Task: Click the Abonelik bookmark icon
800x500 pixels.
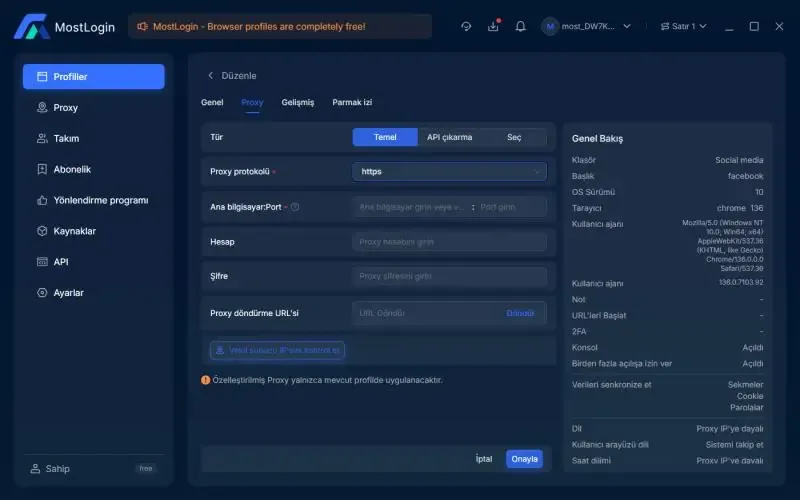Action: (42, 169)
